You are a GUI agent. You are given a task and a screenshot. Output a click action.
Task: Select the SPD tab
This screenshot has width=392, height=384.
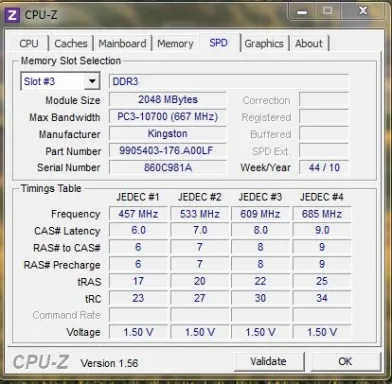(219, 43)
